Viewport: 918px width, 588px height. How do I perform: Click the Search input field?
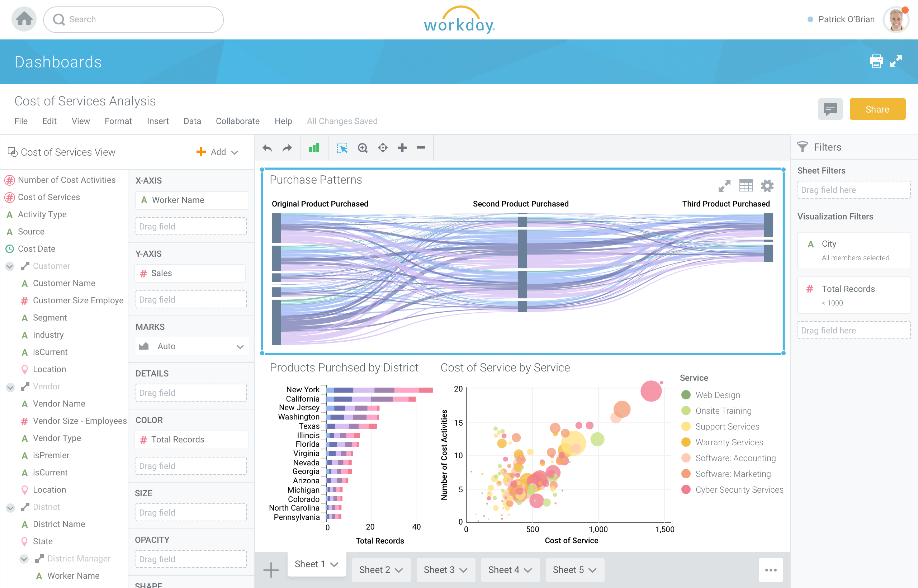click(134, 19)
